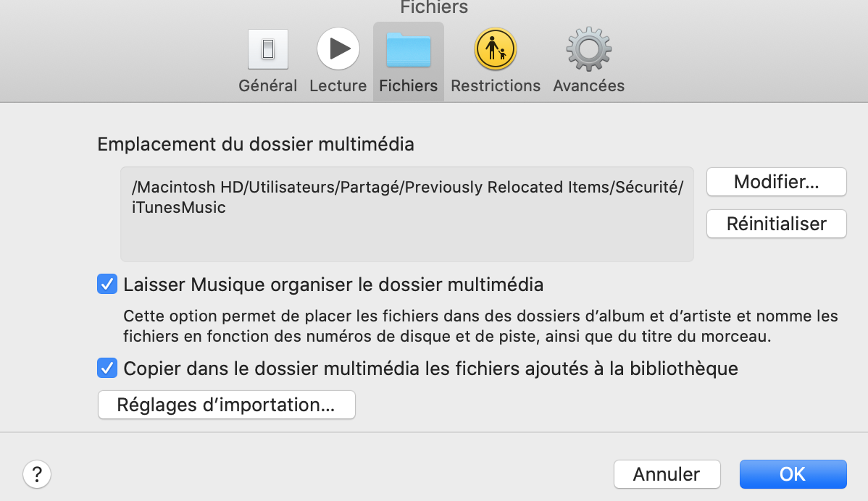Click the Restrictions parental control icon
868x501 pixels.
click(x=495, y=49)
